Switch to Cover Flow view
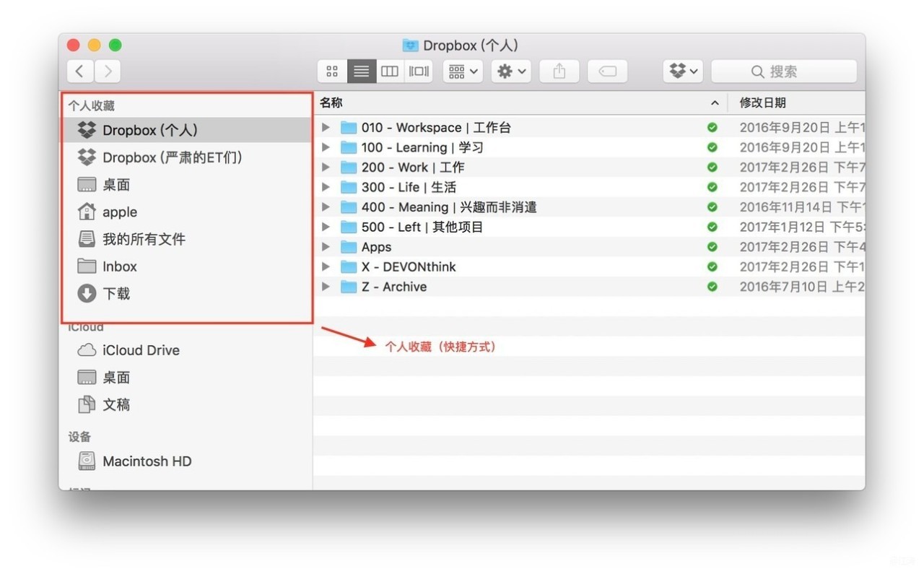Screen dimensions: 924x574 pyautogui.click(x=419, y=71)
